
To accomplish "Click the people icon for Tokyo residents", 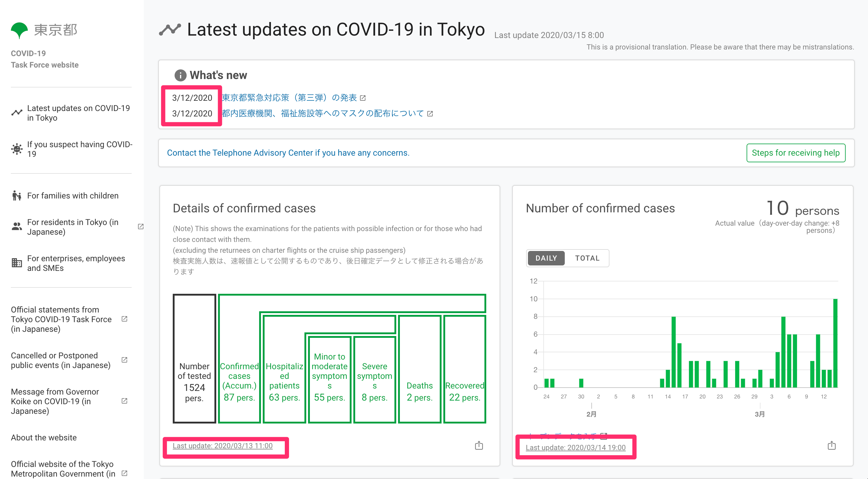I will pyautogui.click(x=17, y=226).
